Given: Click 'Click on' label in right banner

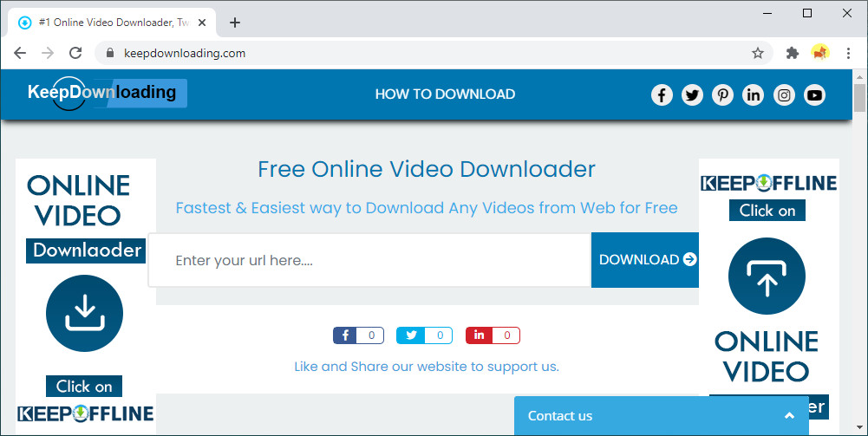Looking at the screenshot, I should point(767,211).
